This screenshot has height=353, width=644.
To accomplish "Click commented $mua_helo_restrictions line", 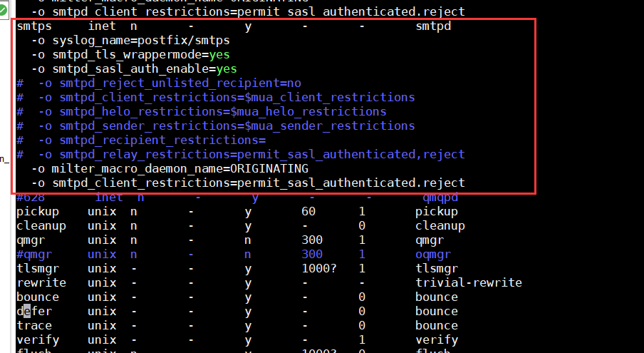I will (201, 111).
